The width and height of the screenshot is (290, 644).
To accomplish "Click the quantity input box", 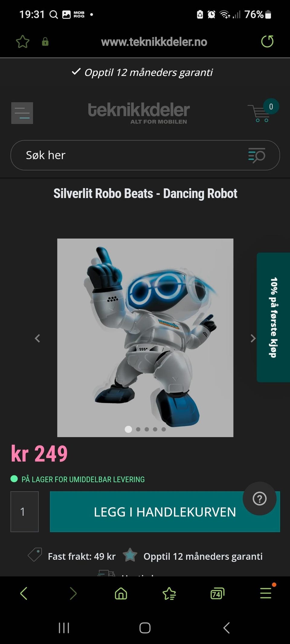I will coord(24,512).
